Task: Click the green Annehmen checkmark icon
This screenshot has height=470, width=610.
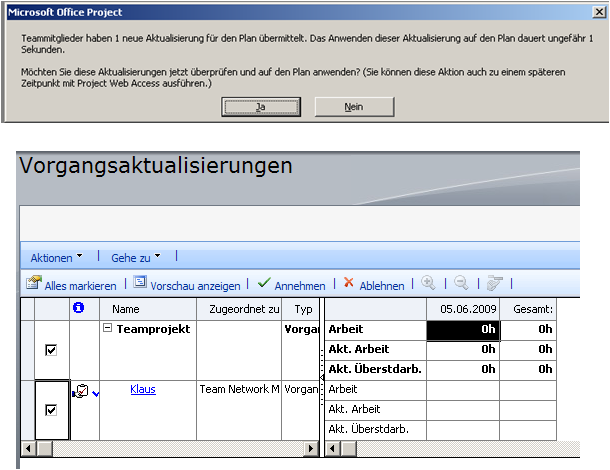Action: 264,282
